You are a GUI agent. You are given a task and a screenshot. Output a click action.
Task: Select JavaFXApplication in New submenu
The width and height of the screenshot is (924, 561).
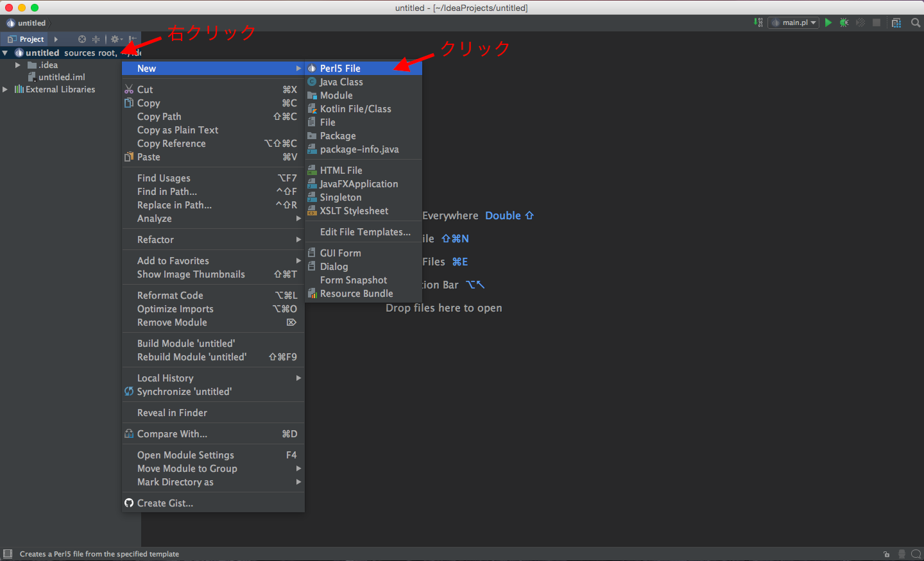(x=363, y=184)
